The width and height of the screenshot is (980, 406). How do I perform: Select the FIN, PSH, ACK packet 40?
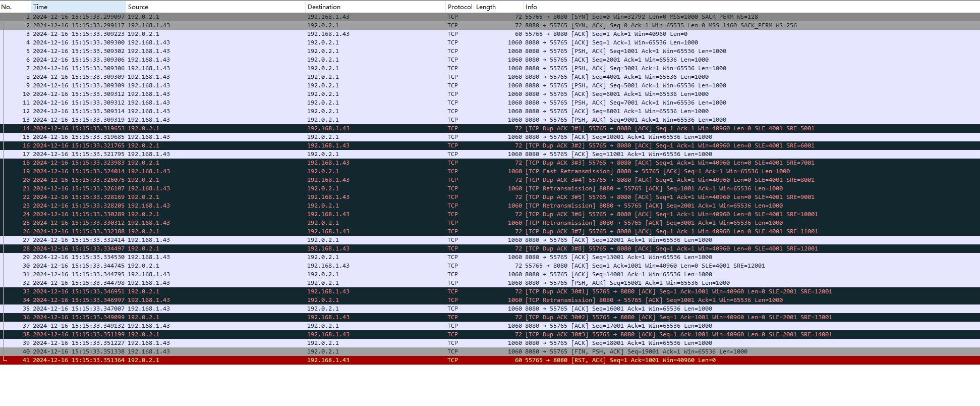pos(490,351)
